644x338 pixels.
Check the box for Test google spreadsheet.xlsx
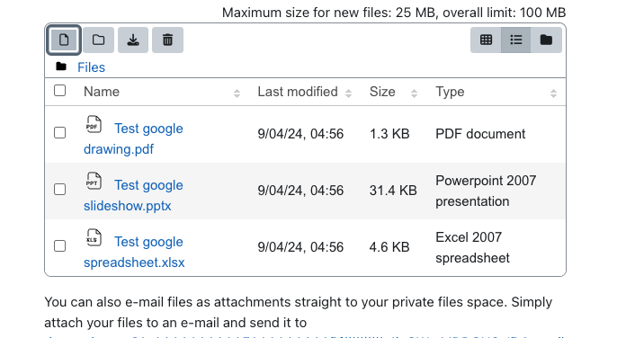point(60,246)
